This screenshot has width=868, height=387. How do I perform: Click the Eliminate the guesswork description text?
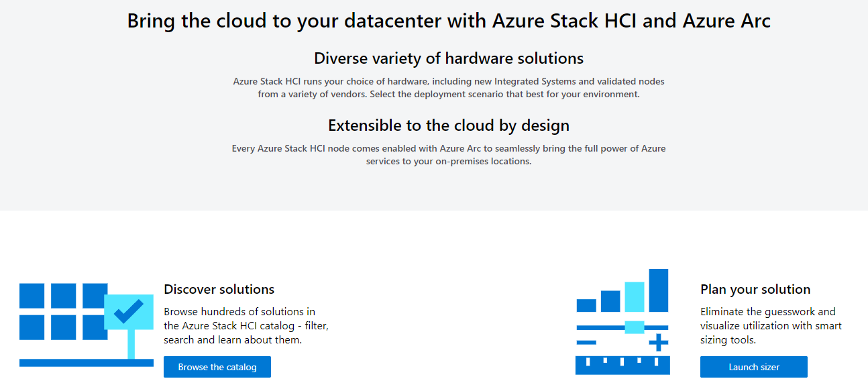(771, 325)
